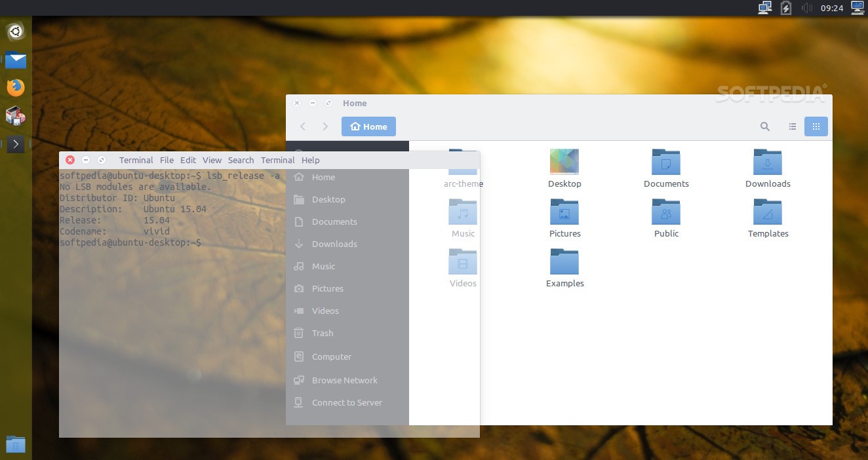Open the Terminal View menu
868x460 pixels.
tap(212, 160)
